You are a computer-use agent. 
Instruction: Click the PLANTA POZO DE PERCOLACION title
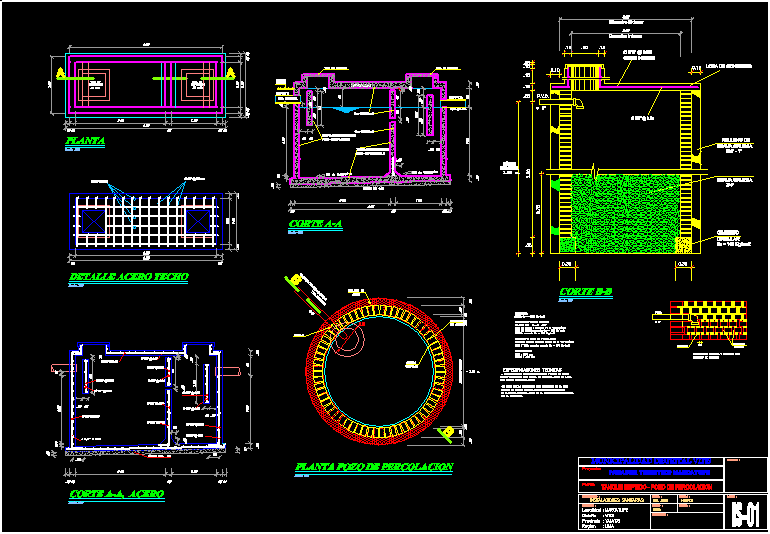click(374, 467)
